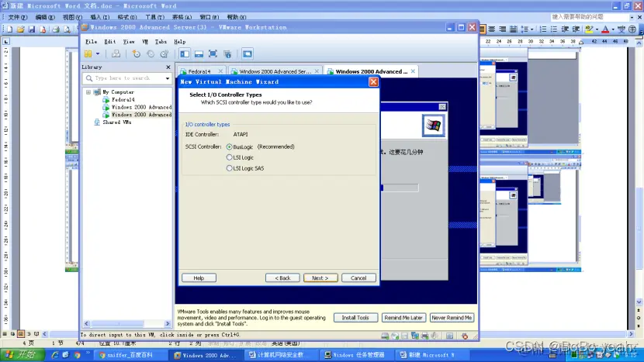Click the bulleted list icon in Word toolbar
The image size is (644, 362).
554,29
